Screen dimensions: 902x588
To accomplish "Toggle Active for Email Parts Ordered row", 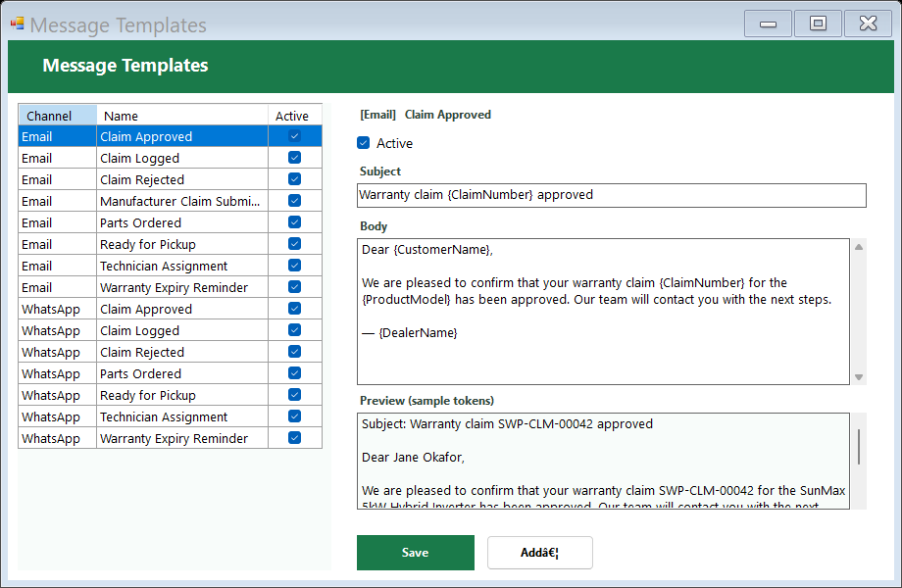I will tap(294, 222).
